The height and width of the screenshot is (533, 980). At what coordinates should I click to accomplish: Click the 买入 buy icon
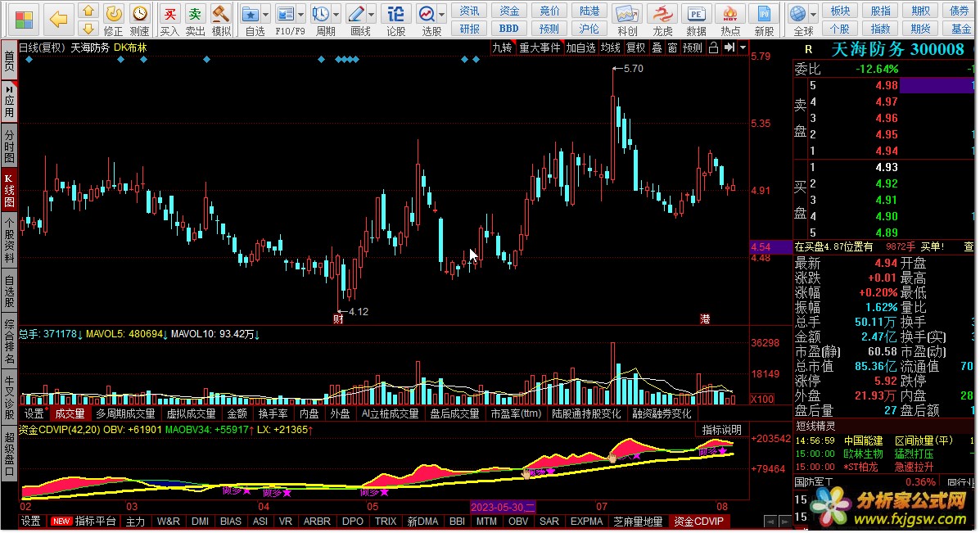(169, 20)
